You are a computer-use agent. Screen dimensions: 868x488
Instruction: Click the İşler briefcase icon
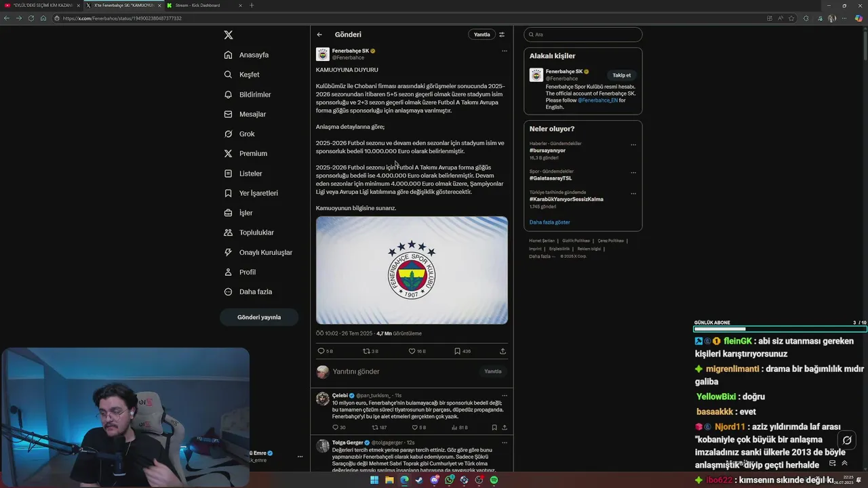tap(229, 213)
